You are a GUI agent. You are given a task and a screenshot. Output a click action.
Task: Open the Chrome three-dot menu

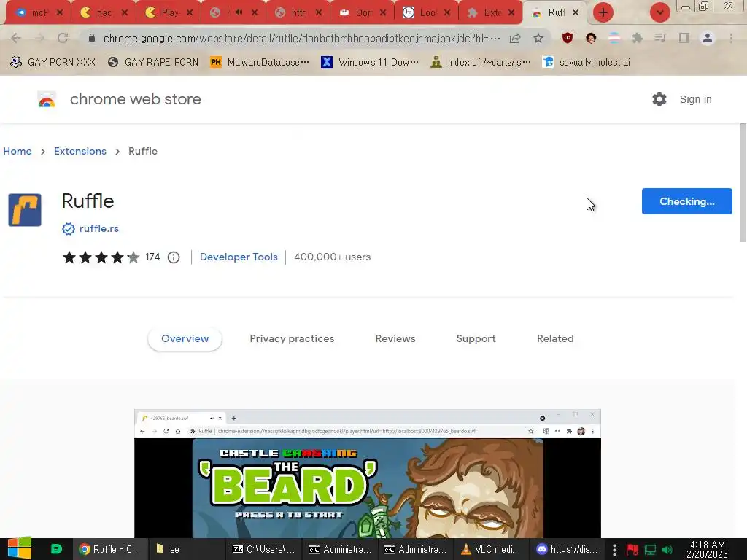[731, 38]
